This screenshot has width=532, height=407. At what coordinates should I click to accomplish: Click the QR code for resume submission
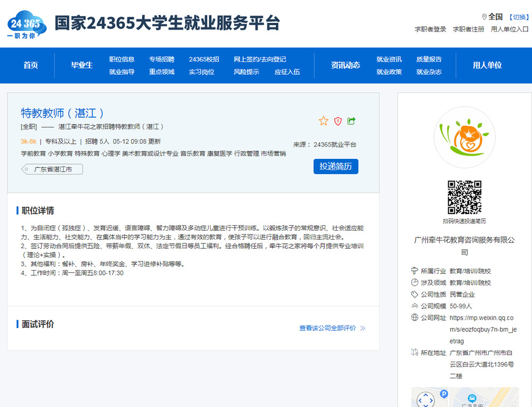point(464,197)
